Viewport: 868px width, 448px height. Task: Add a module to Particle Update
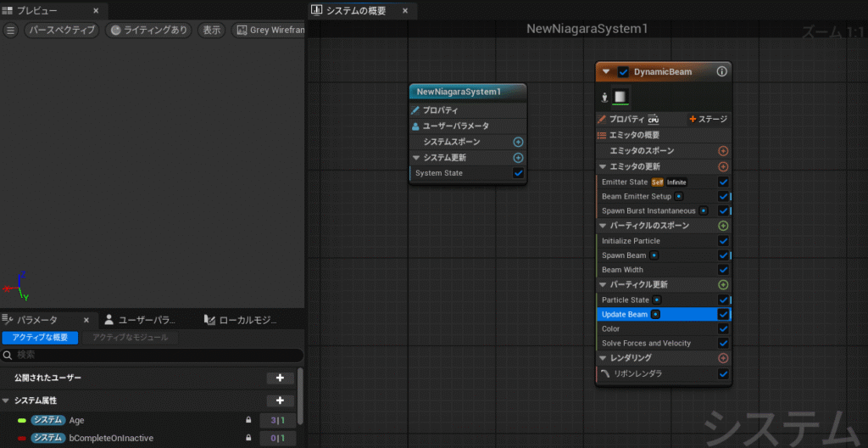(x=723, y=284)
